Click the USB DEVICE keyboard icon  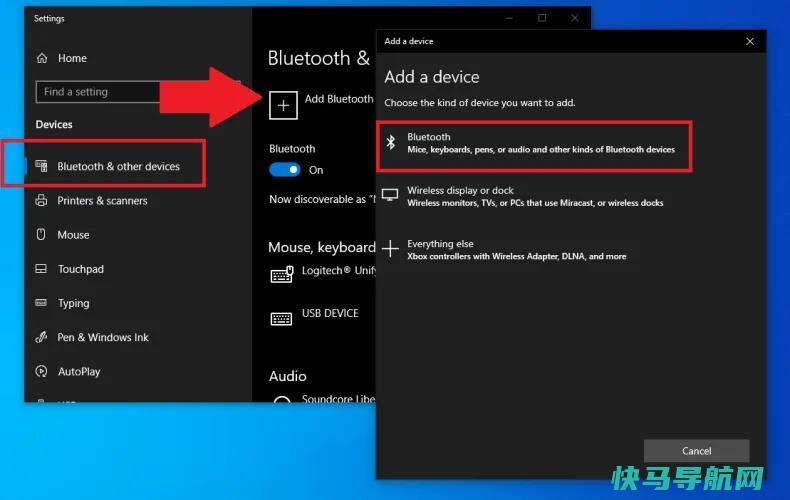281,319
